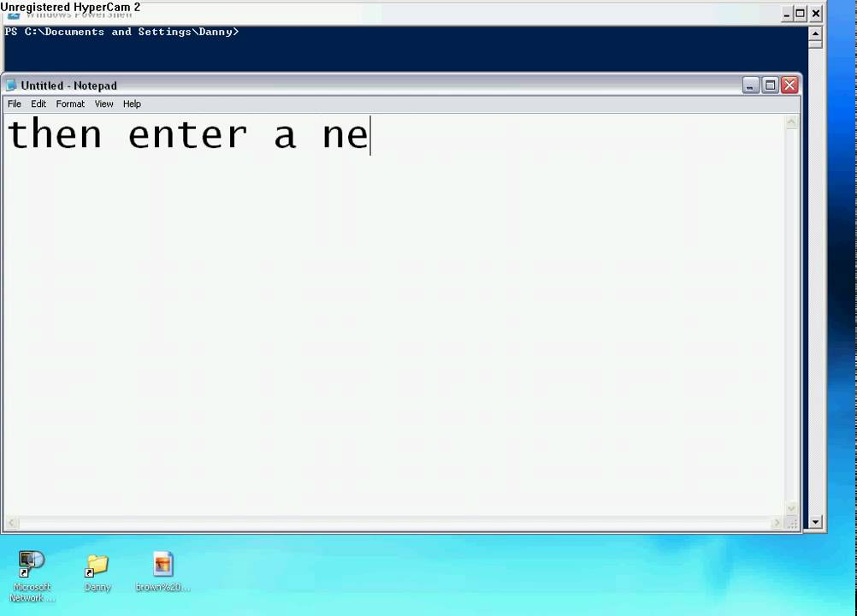Click the PowerShell scrollbar down arrow
The image size is (857, 616).
[815, 522]
